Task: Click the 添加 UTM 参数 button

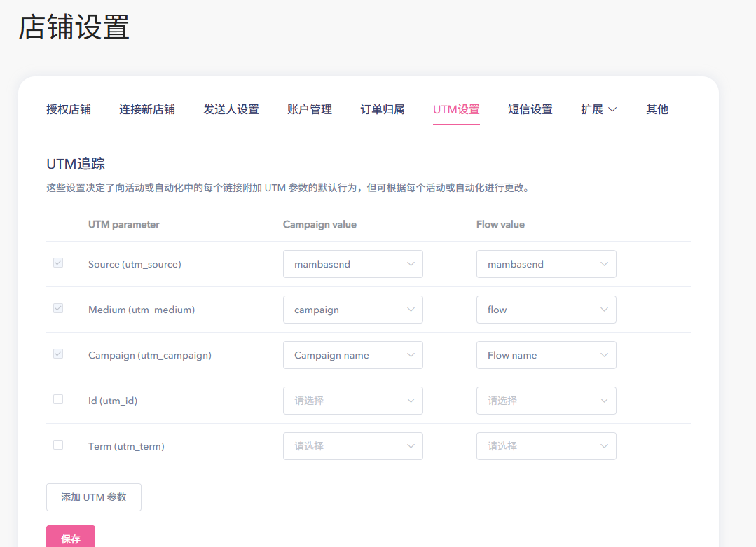Action: 94,497
